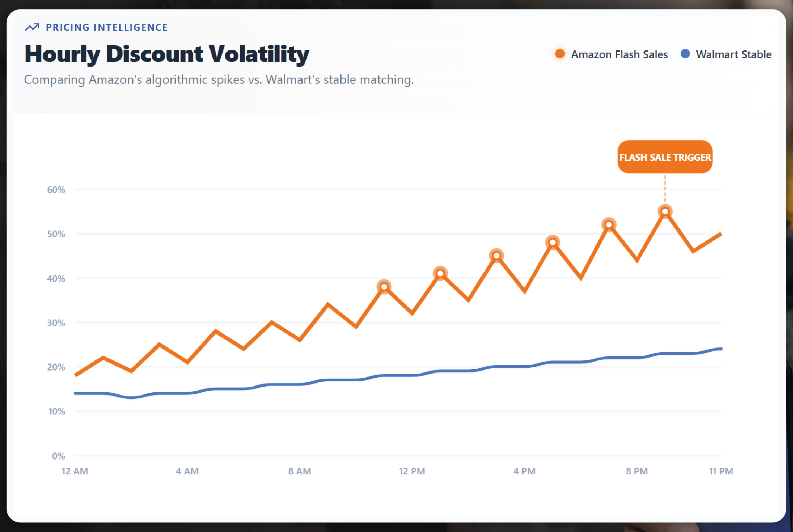Click the first highlighted marker near 38%
Screen dimensions: 793x532
(384, 287)
